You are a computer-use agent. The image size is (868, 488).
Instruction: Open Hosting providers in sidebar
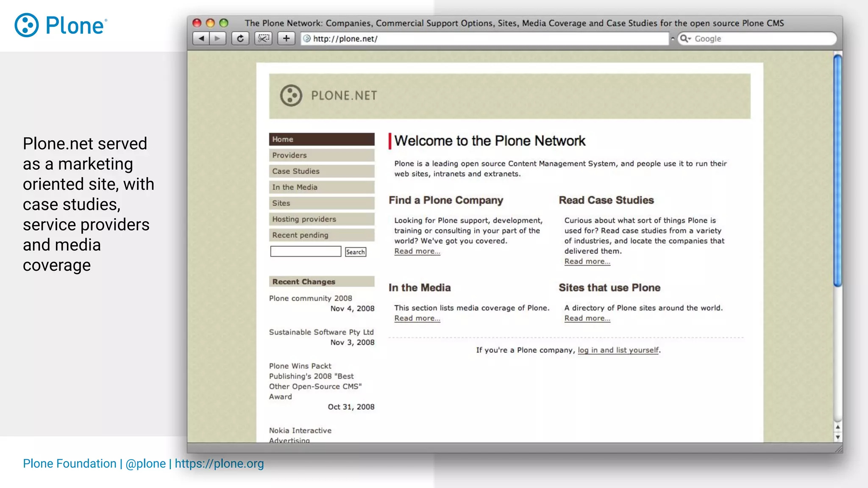pos(322,219)
